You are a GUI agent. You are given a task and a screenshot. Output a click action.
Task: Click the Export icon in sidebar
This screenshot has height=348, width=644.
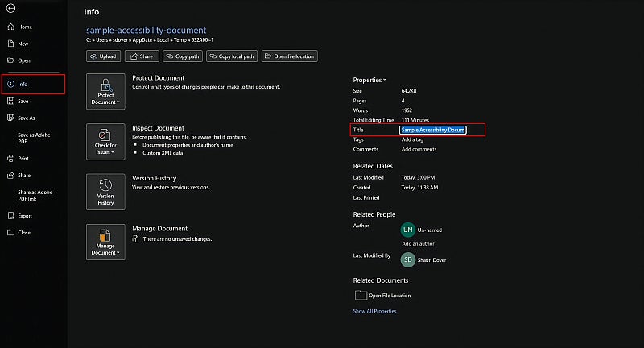[10, 216]
